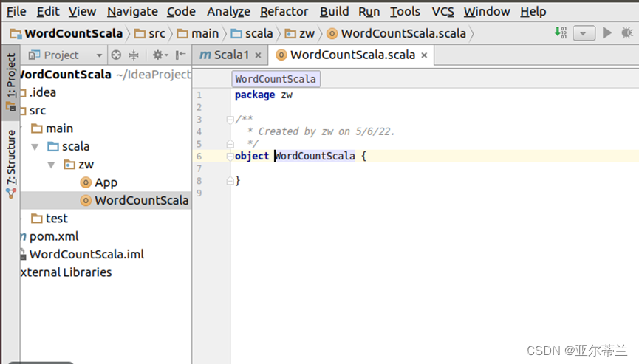
Task: Click the hide panel icon
Action: pos(180,55)
